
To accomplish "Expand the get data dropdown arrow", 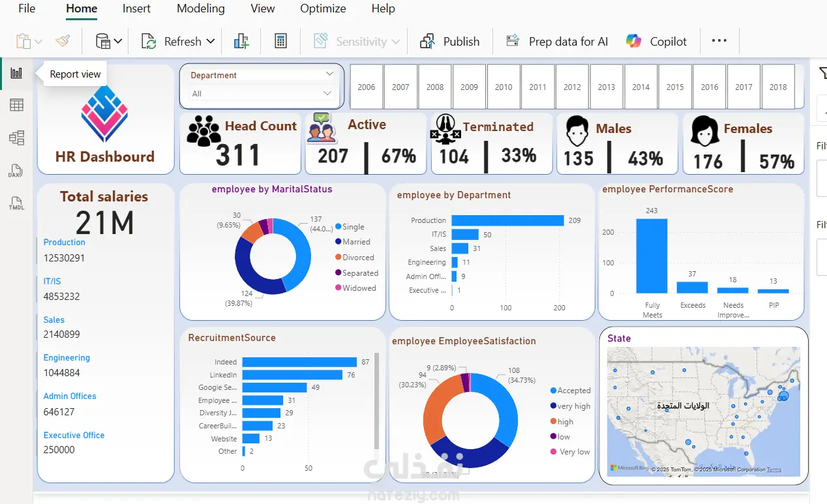I will click(118, 42).
